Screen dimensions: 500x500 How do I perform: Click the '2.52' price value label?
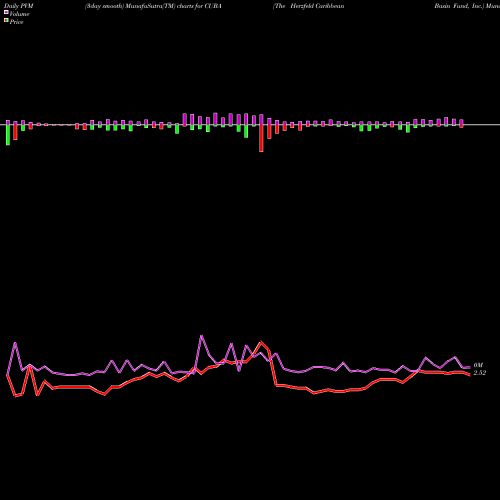coord(480,373)
